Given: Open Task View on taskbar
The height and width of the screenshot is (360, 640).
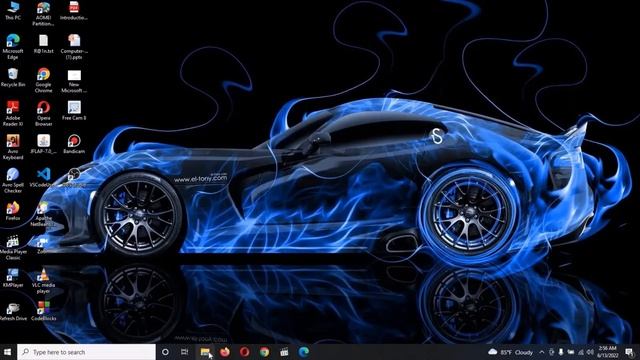Looking at the screenshot, I should [185, 352].
